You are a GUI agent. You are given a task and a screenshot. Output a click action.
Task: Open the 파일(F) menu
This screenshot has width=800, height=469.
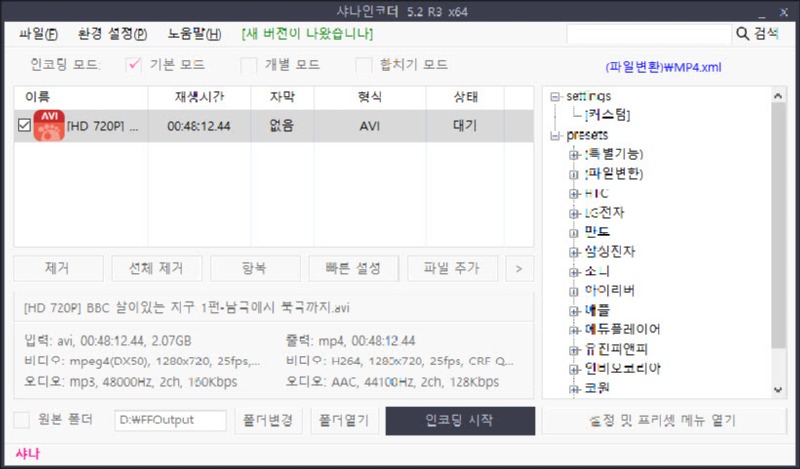click(x=38, y=34)
